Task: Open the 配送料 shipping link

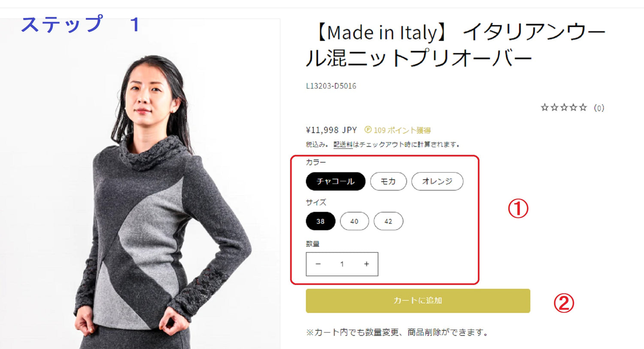Action: tap(343, 145)
